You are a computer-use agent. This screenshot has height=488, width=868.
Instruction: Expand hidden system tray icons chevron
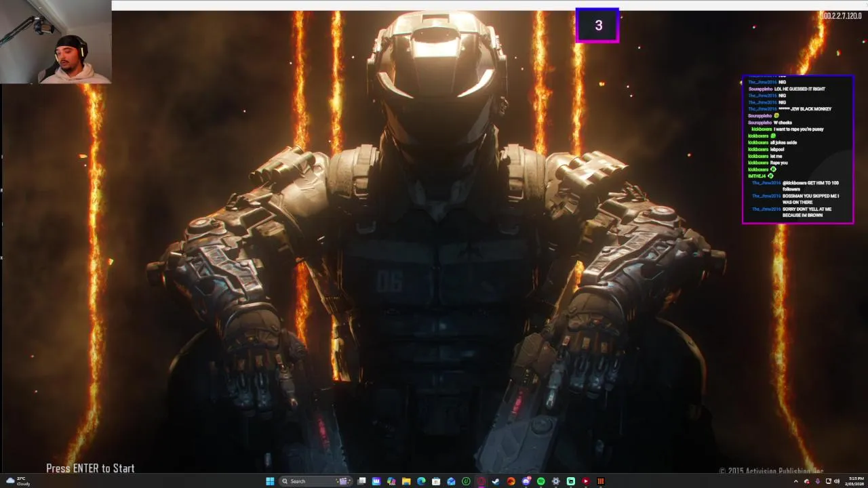pyautogui.click(x=796, y=481)
